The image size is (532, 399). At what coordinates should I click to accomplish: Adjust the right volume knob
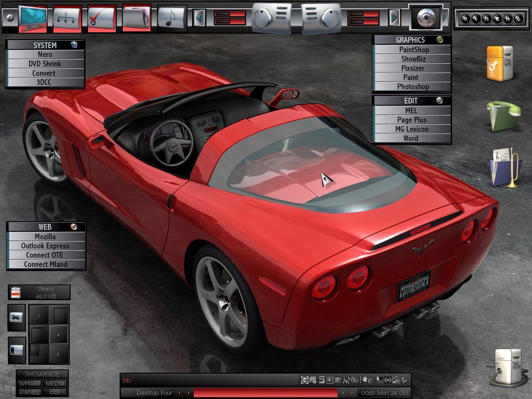[x=331, y=18]
